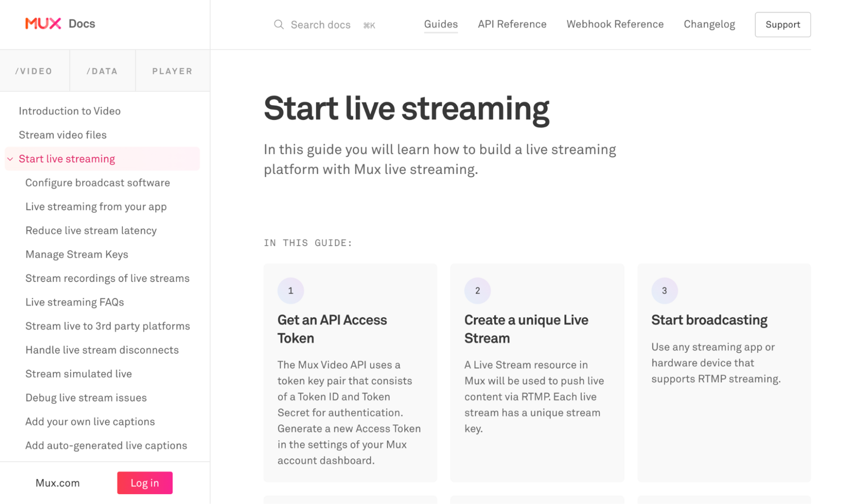Viewport: 864px width, 504px height.
Task: Open the Mux.com link
Action: point(58,483)
